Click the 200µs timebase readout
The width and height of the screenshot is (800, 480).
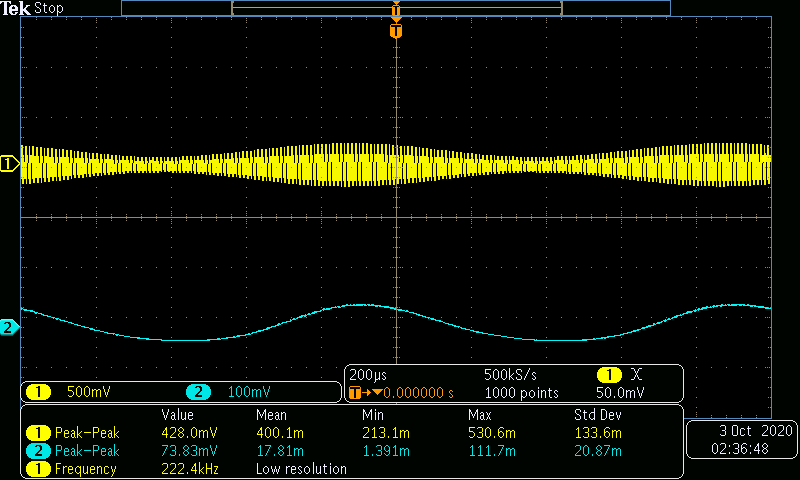(368, 375)
